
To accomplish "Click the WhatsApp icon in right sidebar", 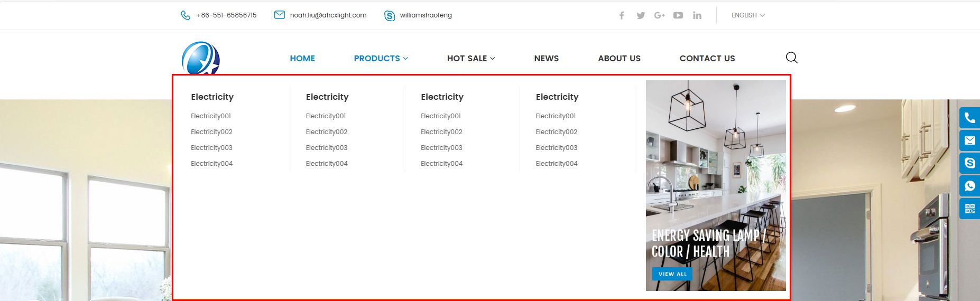I will [x=969, y=186].
